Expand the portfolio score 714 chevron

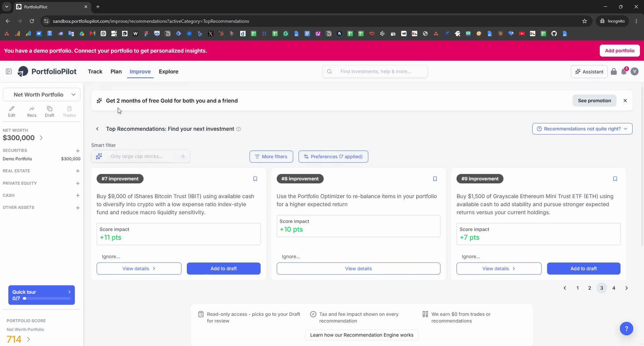pyautogui.click(x=29, y=339)
